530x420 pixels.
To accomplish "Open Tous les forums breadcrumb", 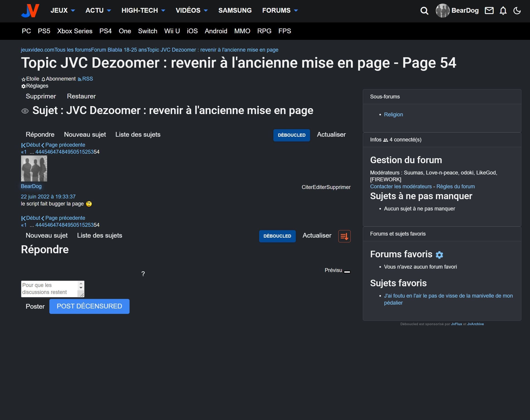I will pyautogui.click(x=72, y=50).
